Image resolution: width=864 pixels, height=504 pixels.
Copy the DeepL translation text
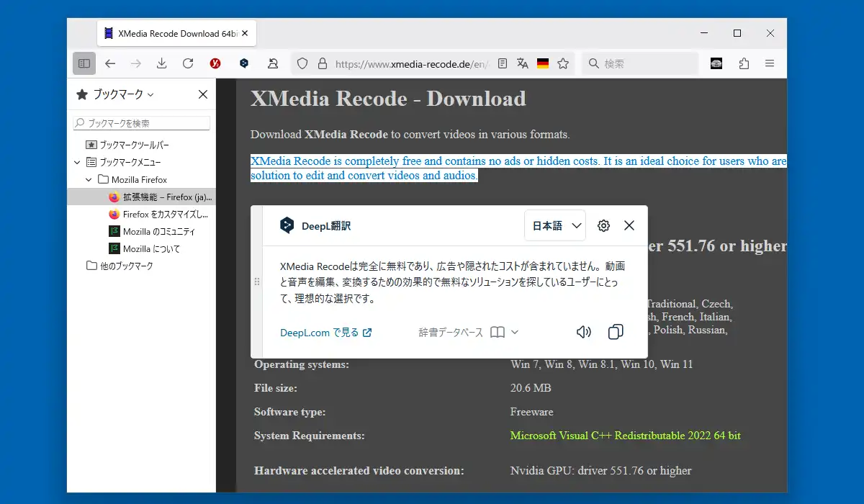pos(616,332)
